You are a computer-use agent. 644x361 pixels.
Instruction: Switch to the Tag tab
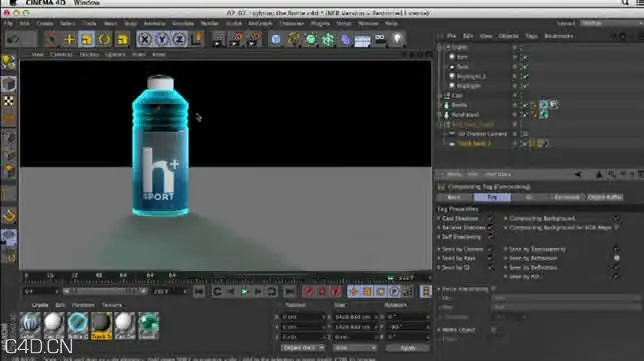pos(492,198)
